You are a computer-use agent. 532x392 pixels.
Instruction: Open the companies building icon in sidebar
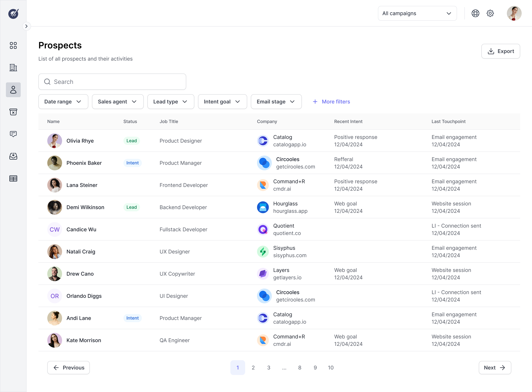coord(13,68)
